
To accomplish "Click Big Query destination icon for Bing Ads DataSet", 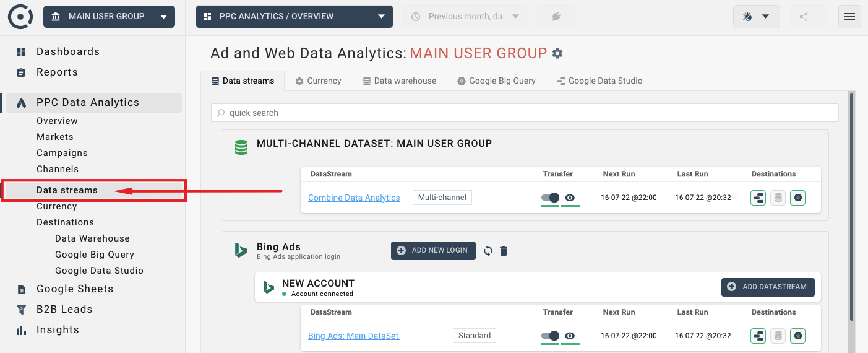I will 798,336.
